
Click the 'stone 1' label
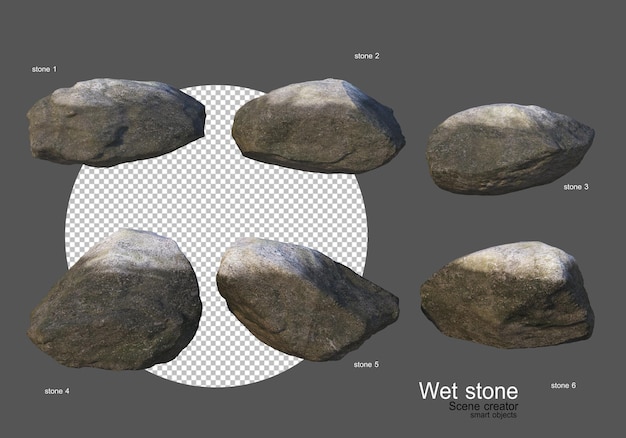tap(44, 69)
